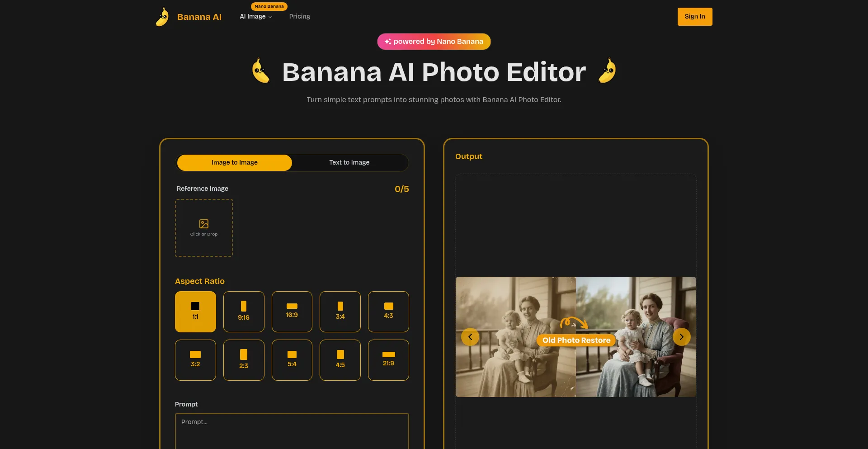This screenshot has width=868, height=449.
Task: Pick the 21:9 ultrawide aspect ratio
Action: (388, 360)
